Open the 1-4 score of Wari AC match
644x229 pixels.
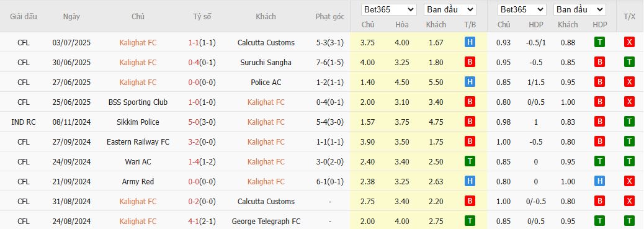point(194,161)
